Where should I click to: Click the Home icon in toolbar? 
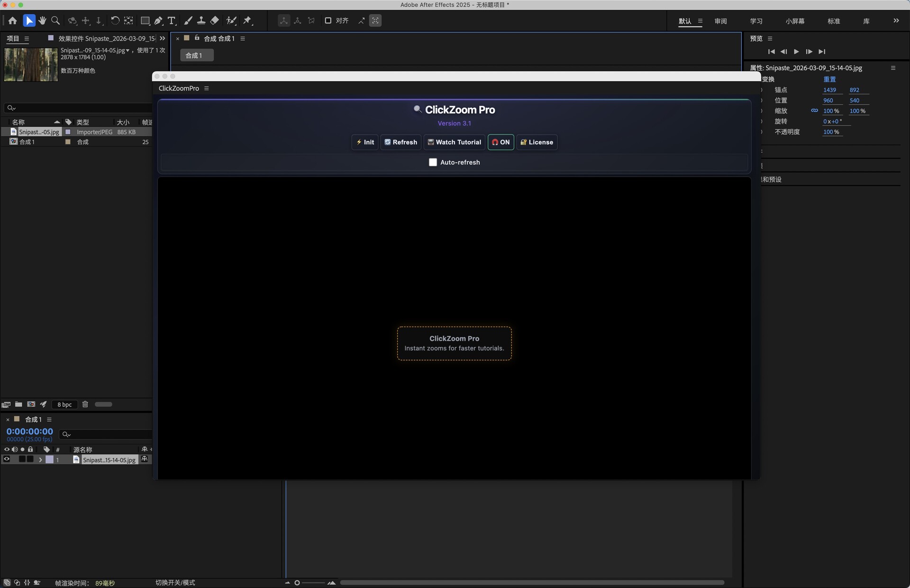[x=12, y=20]
